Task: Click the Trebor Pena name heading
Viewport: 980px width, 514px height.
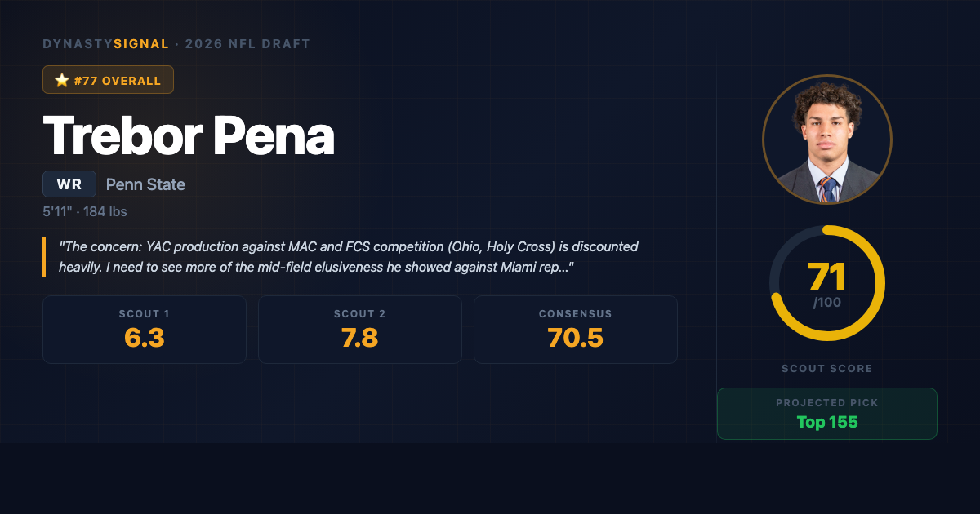Action: click(189, 135)
